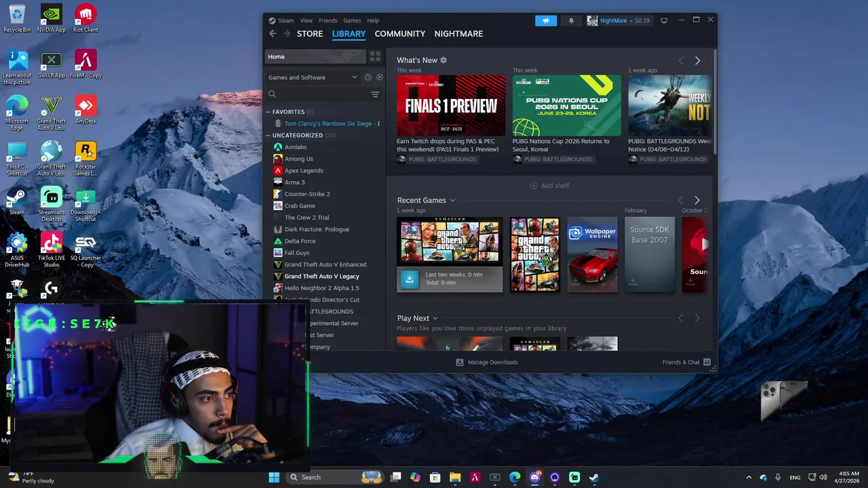Show next What's New items arrow

click(697, 60)
